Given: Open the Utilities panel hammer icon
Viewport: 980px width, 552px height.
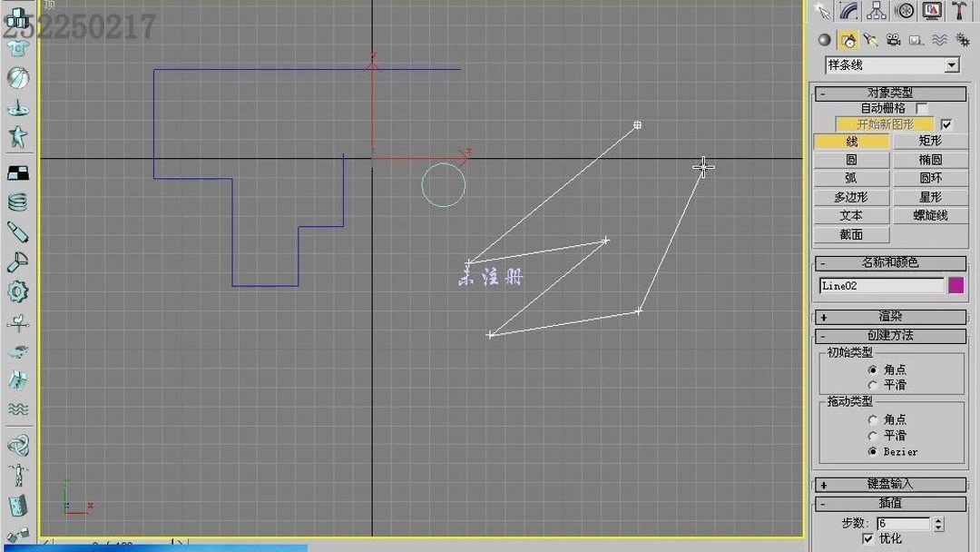Looking at the screenshot, I should tap(959, 11).
